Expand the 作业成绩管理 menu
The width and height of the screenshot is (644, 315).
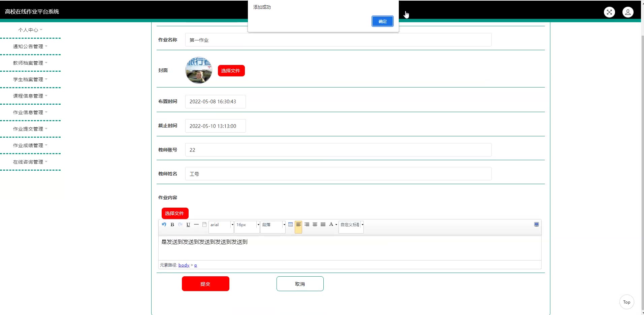[x=30, y=145]
